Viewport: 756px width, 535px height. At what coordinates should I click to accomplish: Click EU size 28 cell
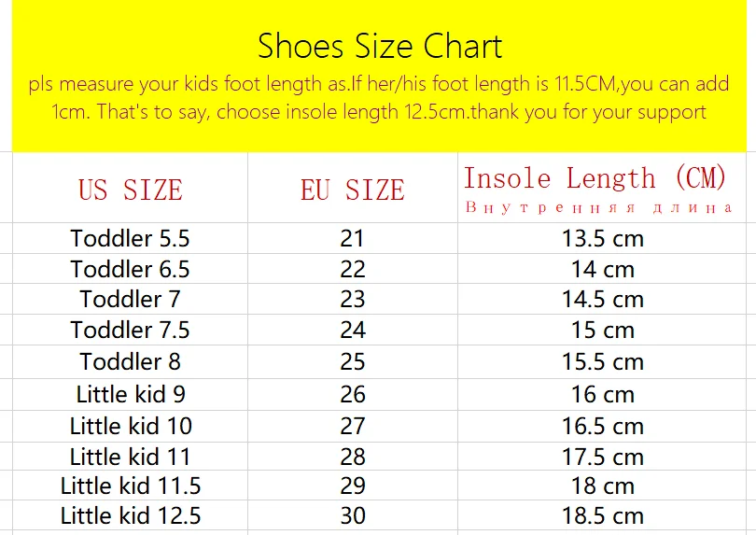[352, 457]
